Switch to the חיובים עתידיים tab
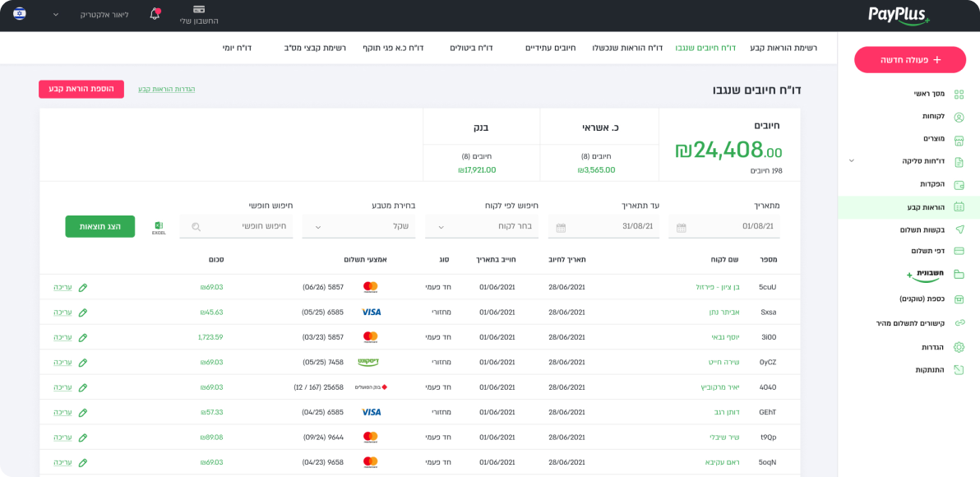The width and height of the screenshot is (980, 477). pyautogui.click(x=550, y=48)
